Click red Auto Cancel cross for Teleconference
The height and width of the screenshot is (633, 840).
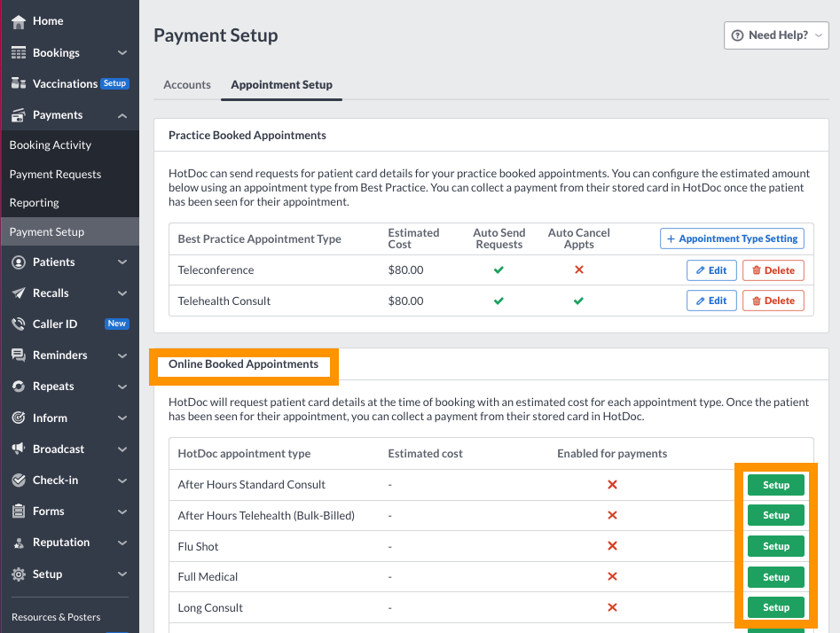pos(579,270)
